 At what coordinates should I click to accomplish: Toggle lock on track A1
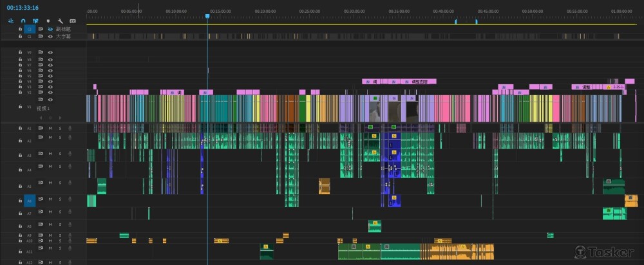(x=20, y=128)
